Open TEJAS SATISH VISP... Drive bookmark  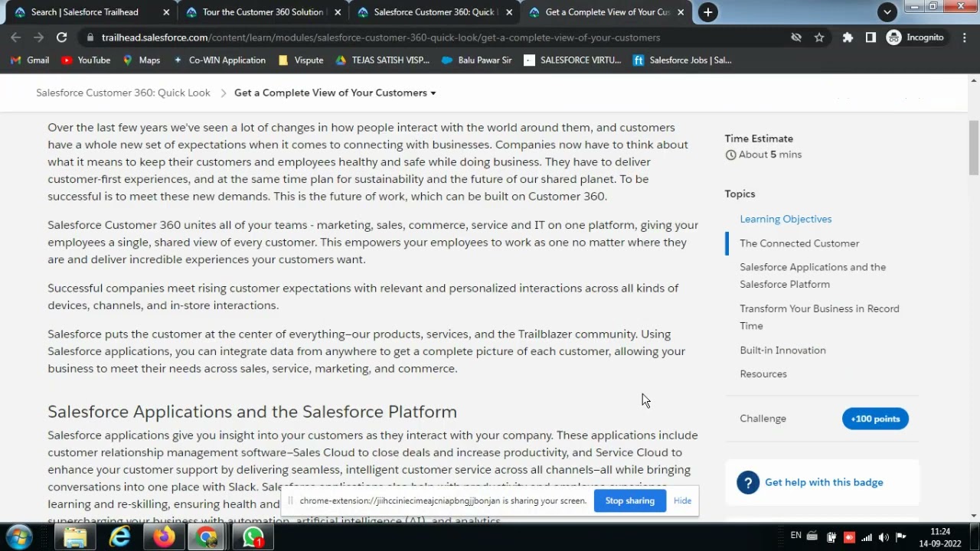382,60
